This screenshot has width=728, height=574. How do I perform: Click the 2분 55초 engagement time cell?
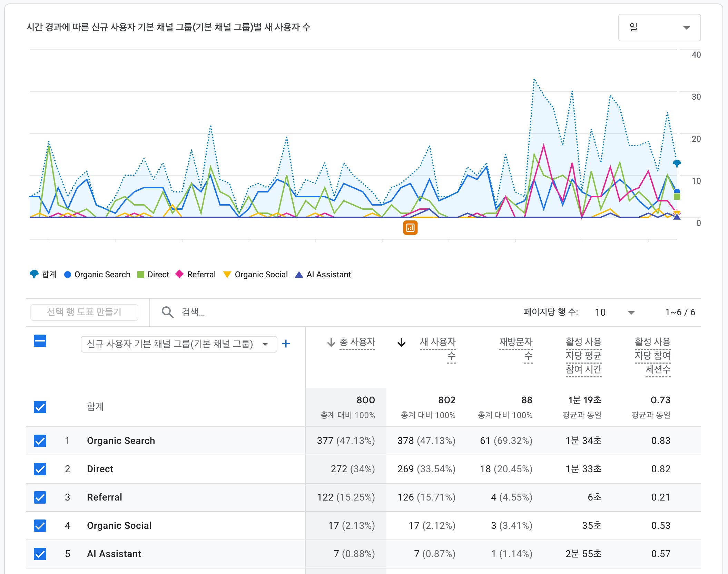point(583,554)
